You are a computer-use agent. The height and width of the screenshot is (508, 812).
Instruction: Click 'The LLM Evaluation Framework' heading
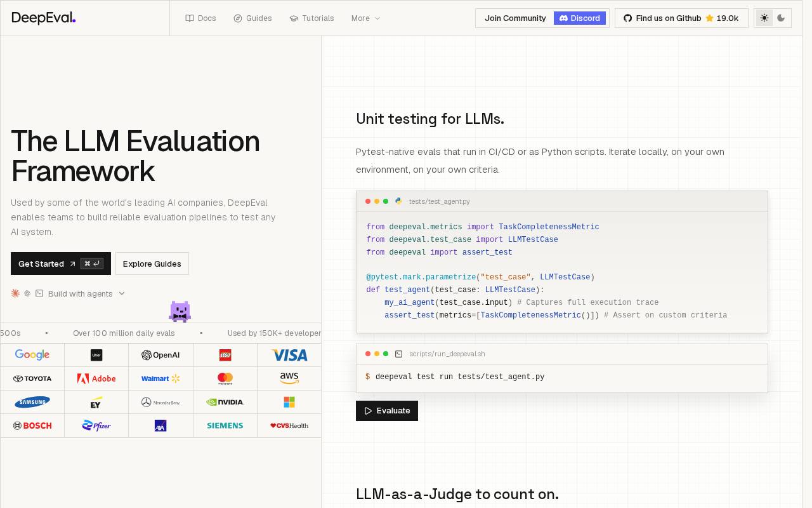135,156
